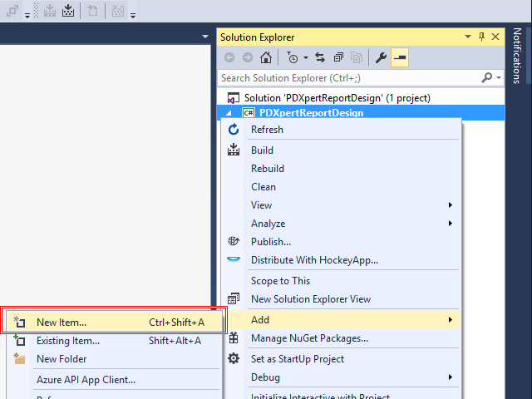Expand the View submenu arrow
Screen dimensions: 532x399
point(451,205)
